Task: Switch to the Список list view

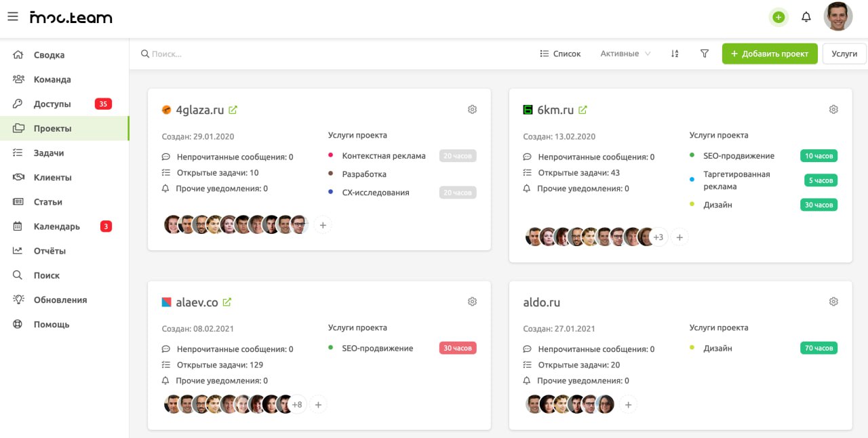Action: pyautogui.click(x=560, y=54)
